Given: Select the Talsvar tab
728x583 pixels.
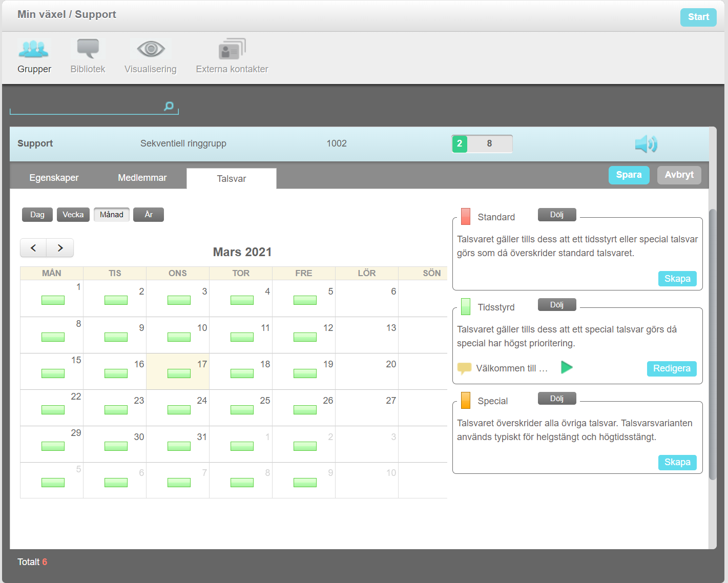Looking at the screenshot, I should pyautogui.click(x=232, y=179).
